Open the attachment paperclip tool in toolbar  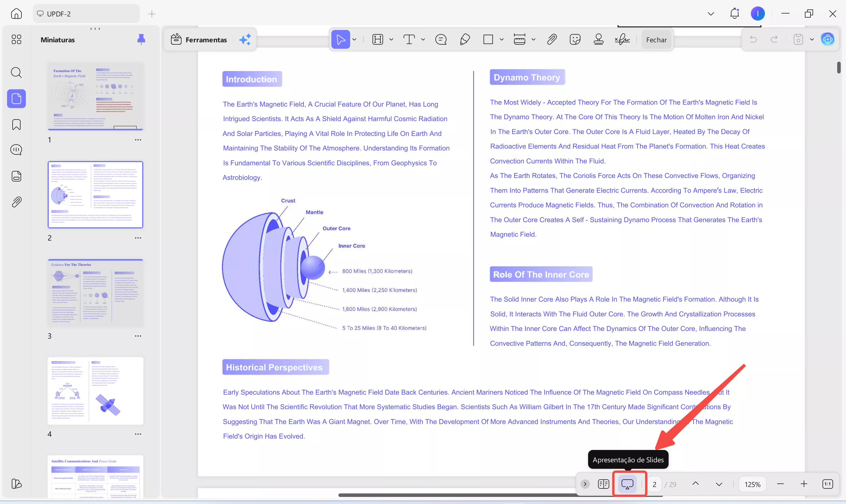(552, 40)
